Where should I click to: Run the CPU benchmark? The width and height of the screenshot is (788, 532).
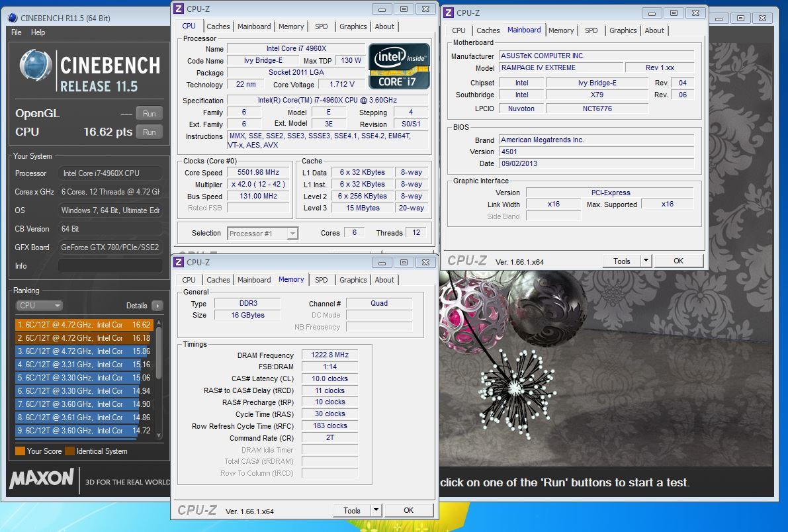coord(150,132)
